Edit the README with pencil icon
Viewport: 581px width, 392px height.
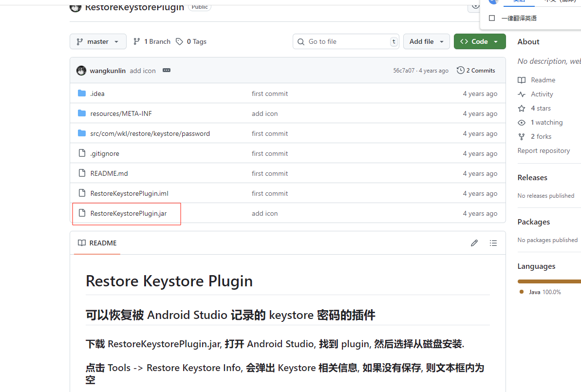coord(474,243)
